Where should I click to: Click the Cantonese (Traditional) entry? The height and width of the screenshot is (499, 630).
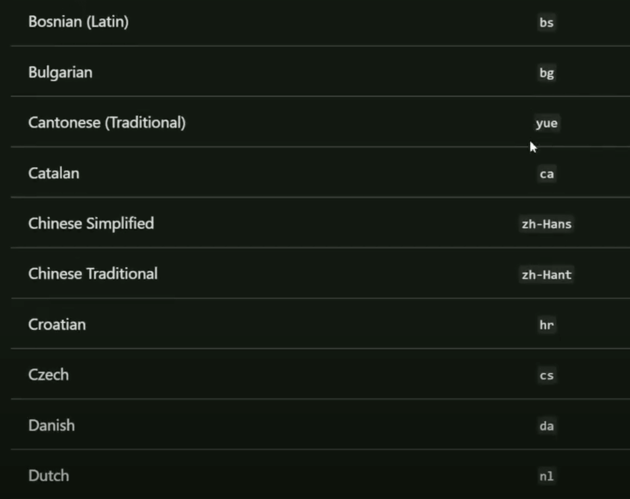107,123
